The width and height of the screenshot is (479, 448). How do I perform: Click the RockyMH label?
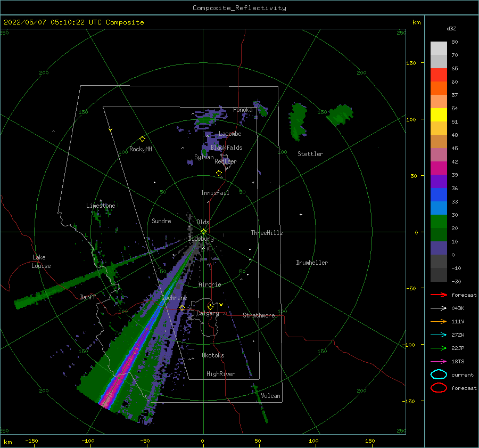pyautogui.click(x=141, y=149)
